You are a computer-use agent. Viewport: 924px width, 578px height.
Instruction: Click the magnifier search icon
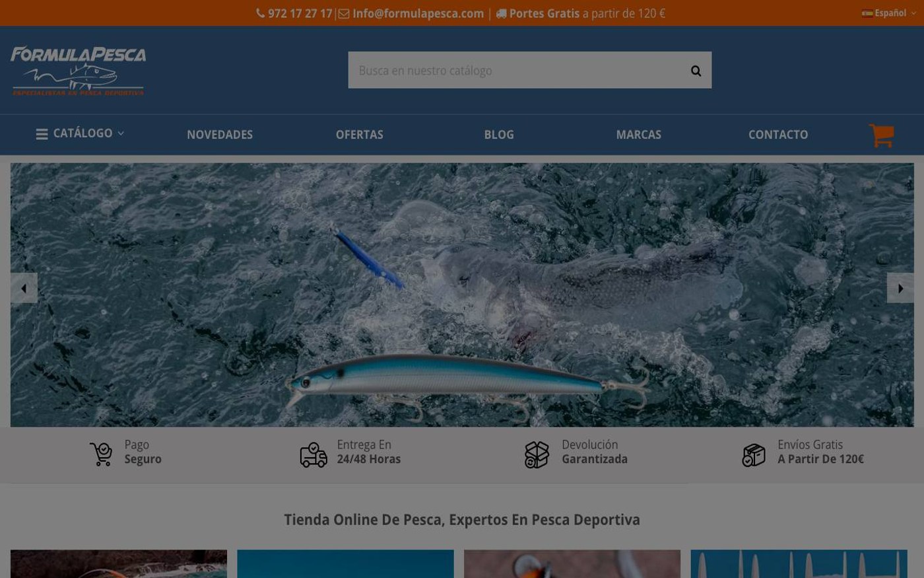pos(696,71)
